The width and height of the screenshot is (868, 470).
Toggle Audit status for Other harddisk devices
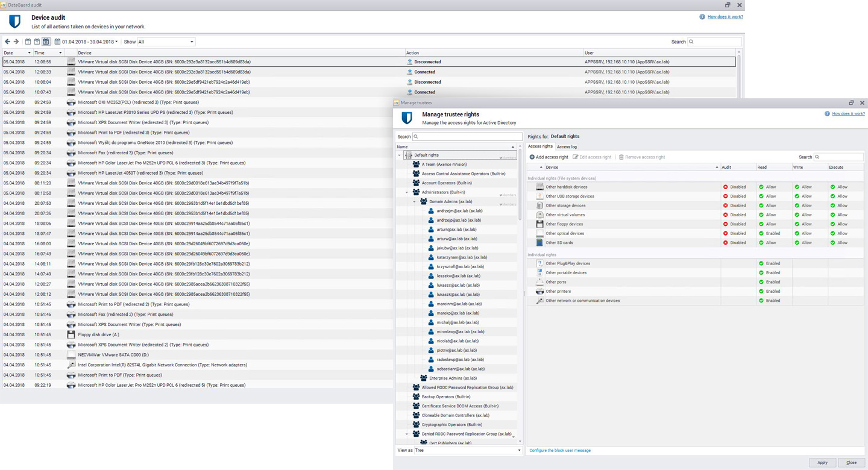[x=735, y=187]
